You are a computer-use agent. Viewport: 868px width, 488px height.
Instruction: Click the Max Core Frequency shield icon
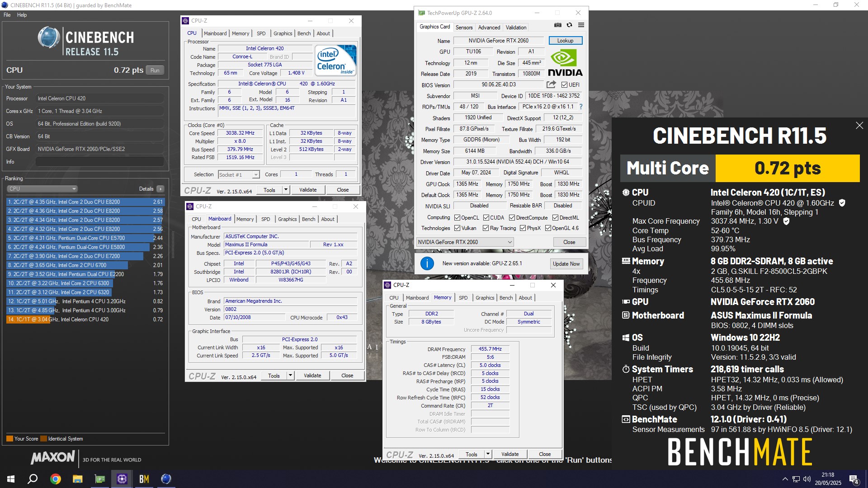point(786,221)
